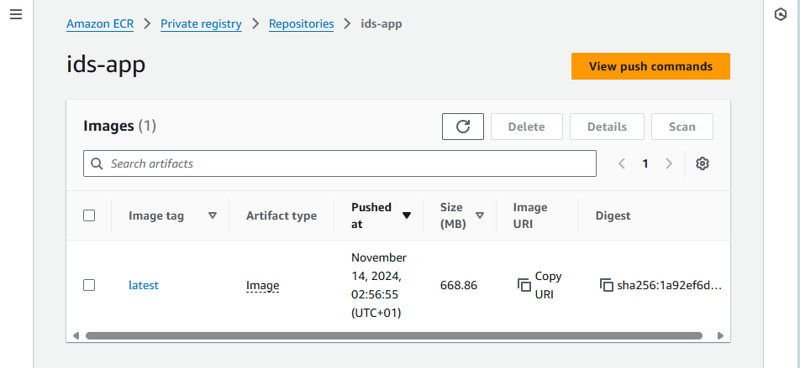Image resolution: width=800 pixels, height=368 pixels.
Task: Sort by Size (MB) column arrow
Action: click(x=480, y=215)
